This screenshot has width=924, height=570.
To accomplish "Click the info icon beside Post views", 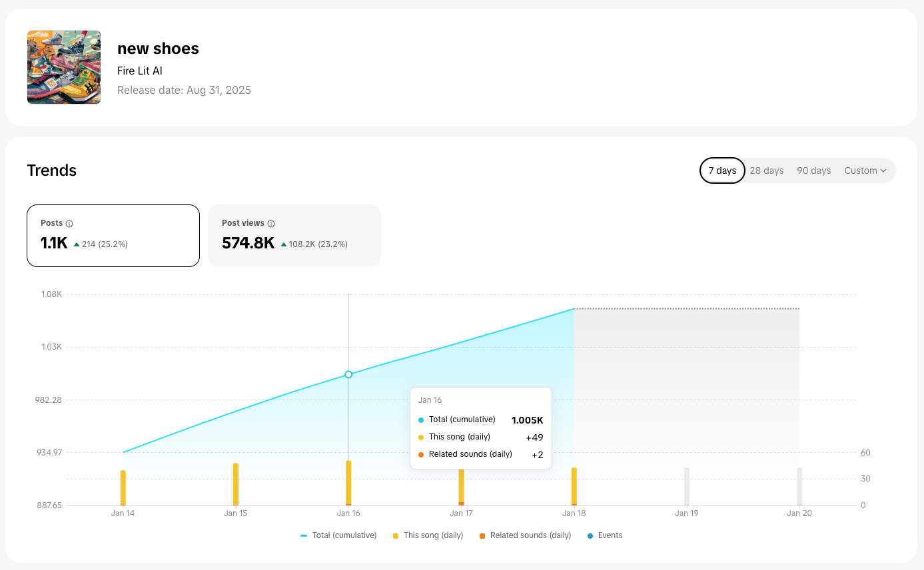I will pos(271,224).
